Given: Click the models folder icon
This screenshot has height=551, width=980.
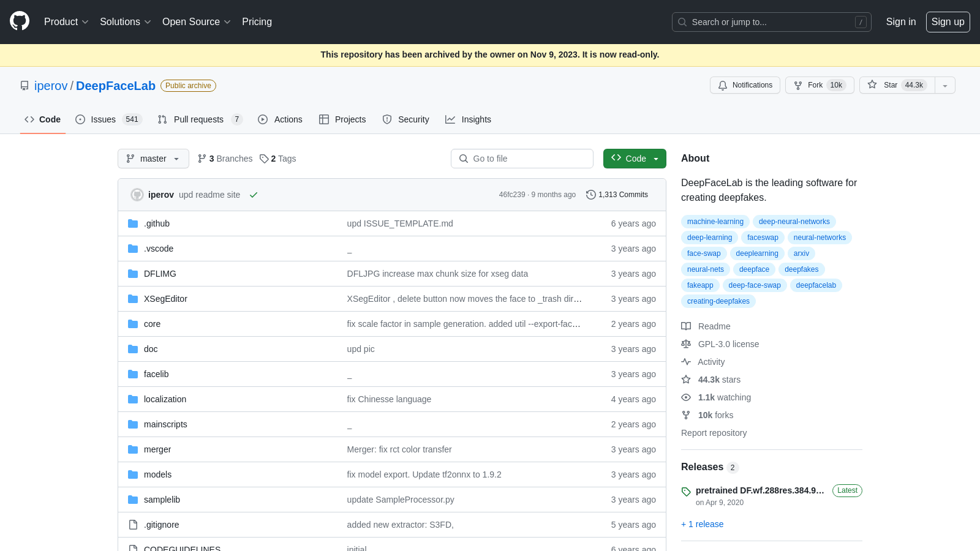Looking at the screenshot, I should tap(133, 474).
